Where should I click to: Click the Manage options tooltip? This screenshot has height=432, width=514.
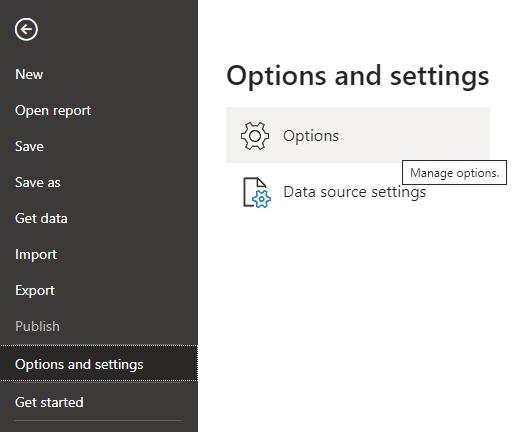(454, 173)
